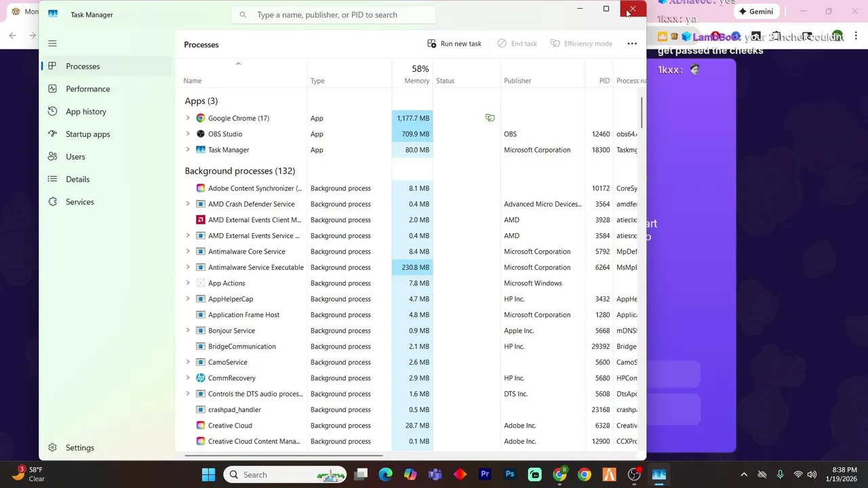The width and height of the screenshot is (868, 488).
Task: Switch to the App history page
Action: coord(106,111)
